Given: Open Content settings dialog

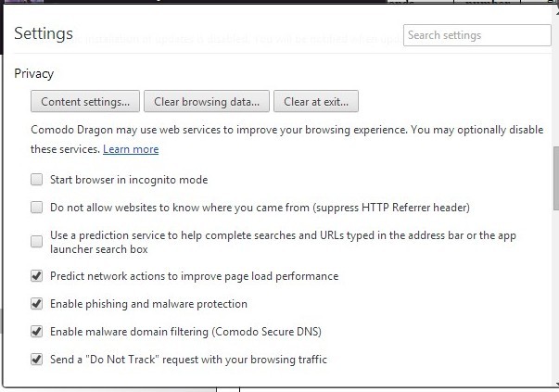Looking at the screenshot, I should 85,101.
